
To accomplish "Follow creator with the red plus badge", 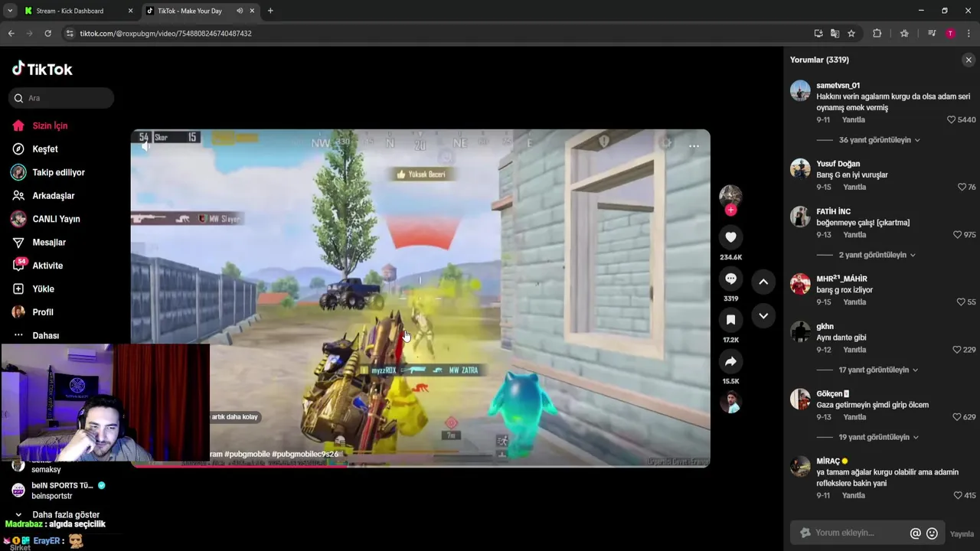I will pos(730,210).
